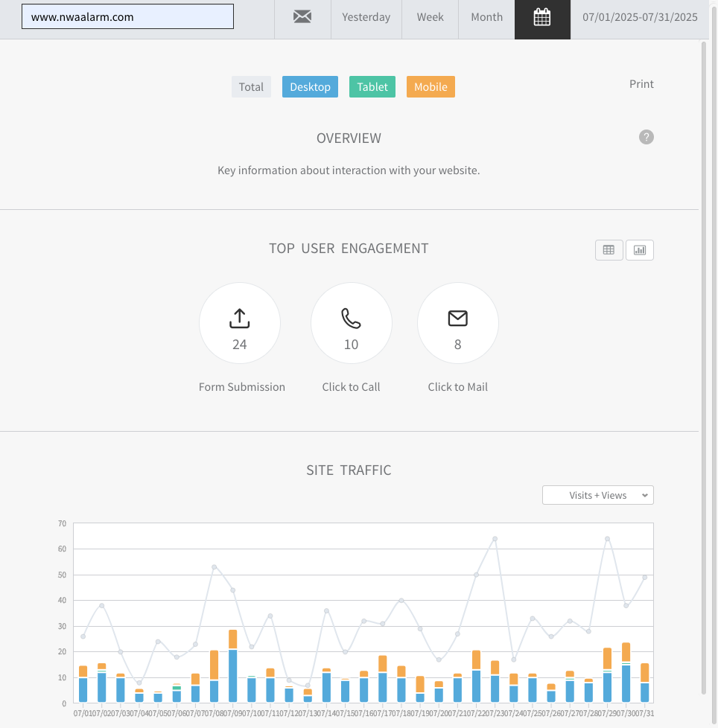
Task: Click the 07/01/2025-07/31/2025 date range
Action: click(x=640, y=17)
